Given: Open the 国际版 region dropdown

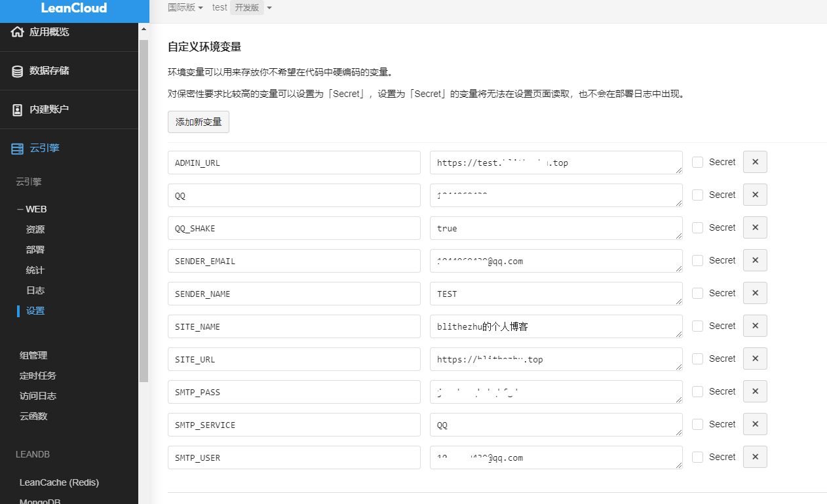Looking at the screenshot, I should [185, 8].
